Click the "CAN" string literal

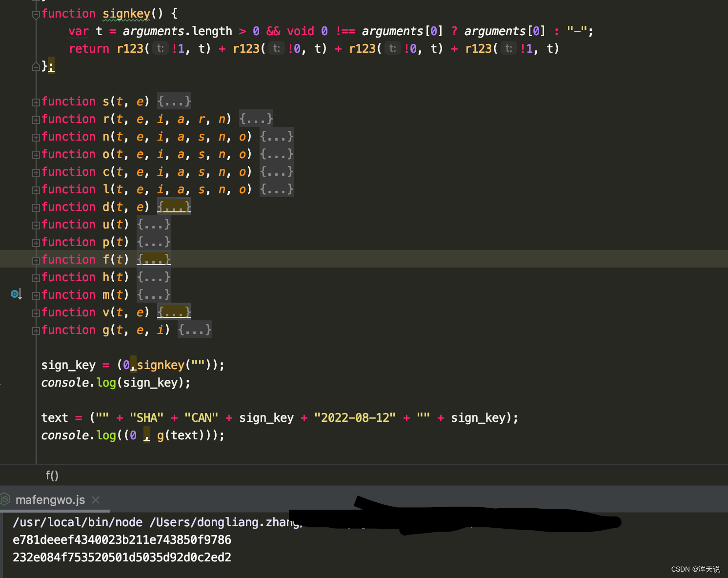click(201, 418)
